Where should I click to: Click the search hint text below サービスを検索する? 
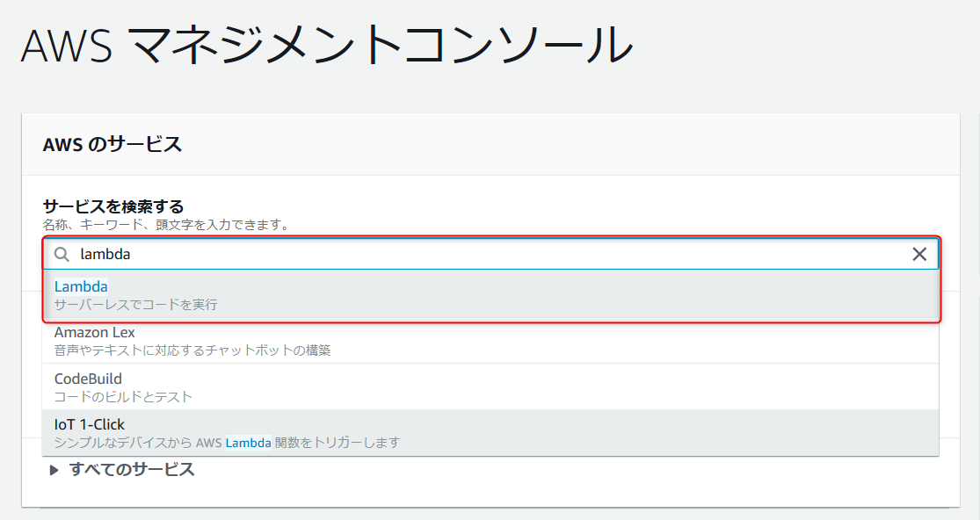point(166,225)
